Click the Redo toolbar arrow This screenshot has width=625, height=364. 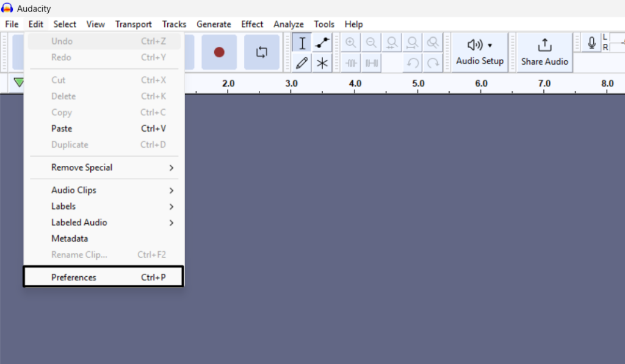pyautogui.click(x=433, y=63)
